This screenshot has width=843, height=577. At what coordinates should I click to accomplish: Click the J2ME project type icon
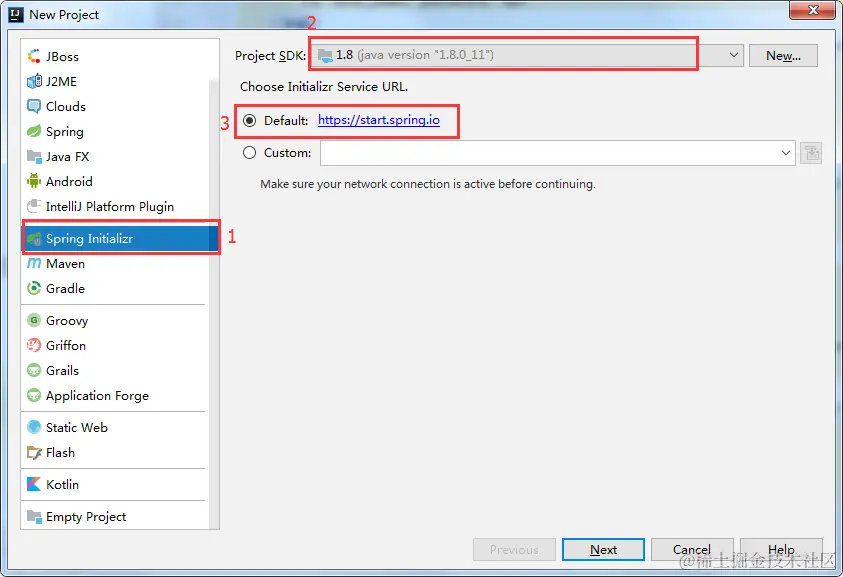click(x=34, y=81)
